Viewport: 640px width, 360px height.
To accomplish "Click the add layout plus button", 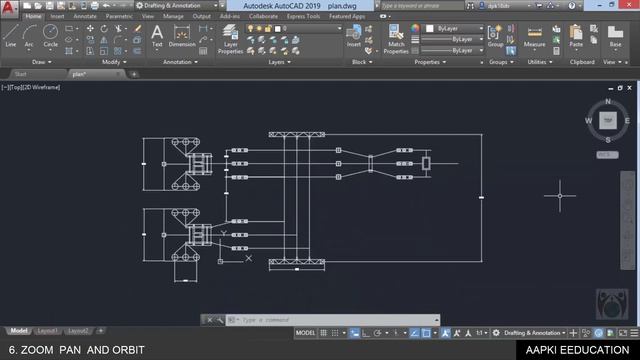I will tap(100, 331).
